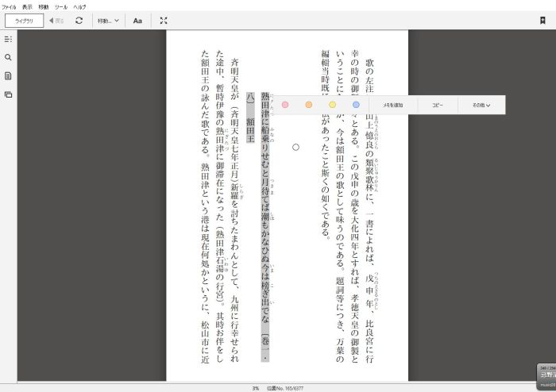Open the notebook page icon in sidebar
This screenshot has width=556, height=392.
[8, 76]
